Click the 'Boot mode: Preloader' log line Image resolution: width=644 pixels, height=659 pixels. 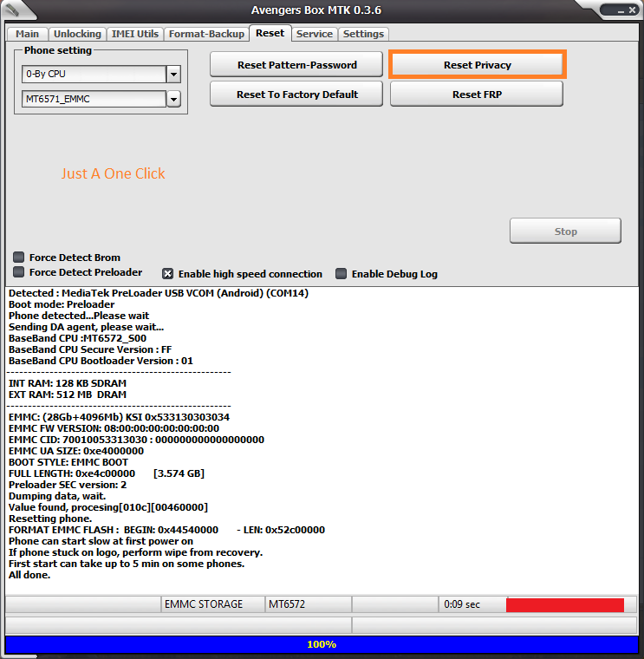[62, 304]
